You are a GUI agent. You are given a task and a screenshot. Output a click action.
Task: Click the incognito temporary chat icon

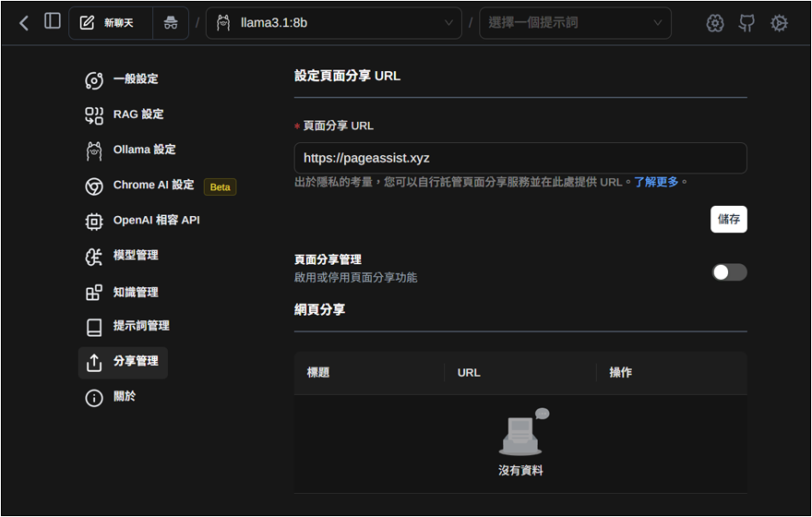click(171, 23)
